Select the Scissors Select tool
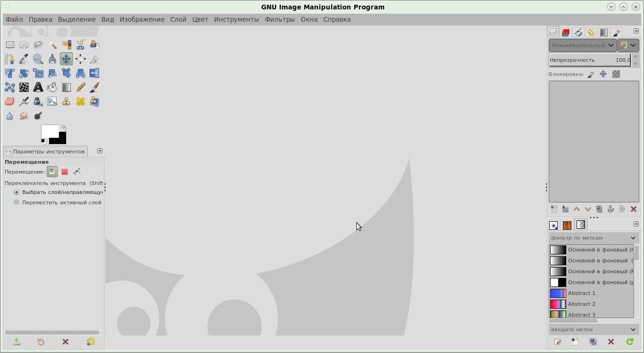Screen dimensions: 644x353 click(81, 45)
